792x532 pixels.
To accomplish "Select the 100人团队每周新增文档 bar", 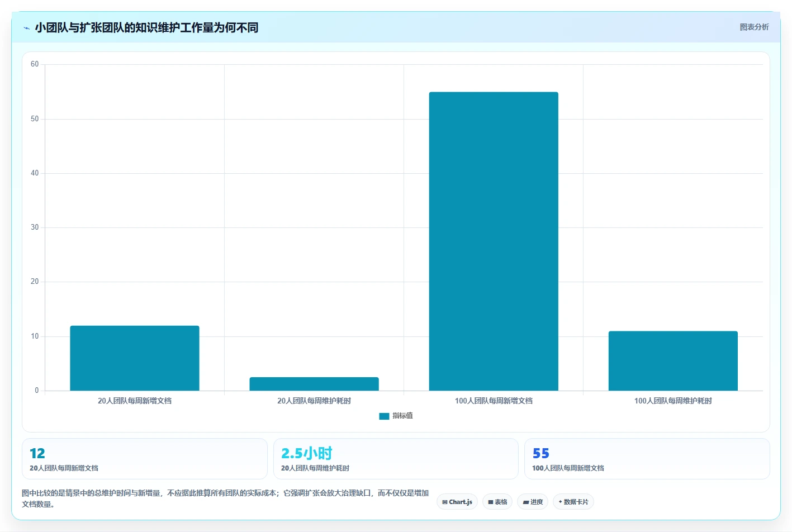I will pos(494,241).
